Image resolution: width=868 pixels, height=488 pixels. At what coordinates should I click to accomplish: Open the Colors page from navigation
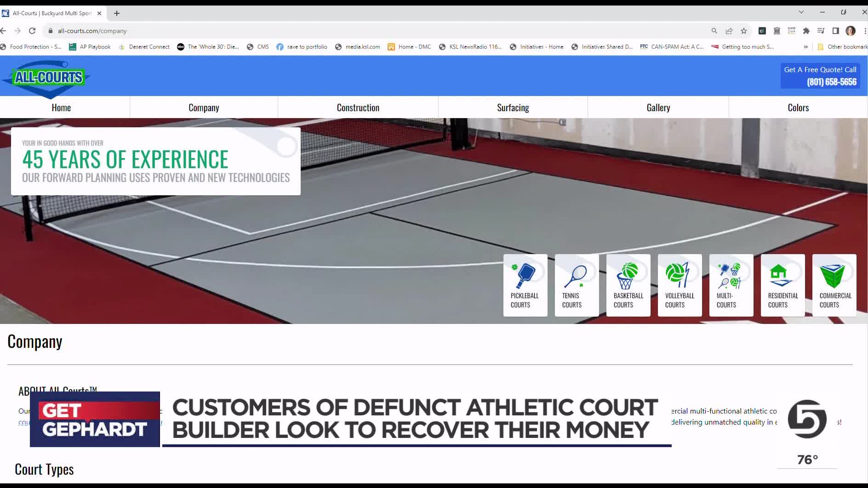(x=798, y=108)
